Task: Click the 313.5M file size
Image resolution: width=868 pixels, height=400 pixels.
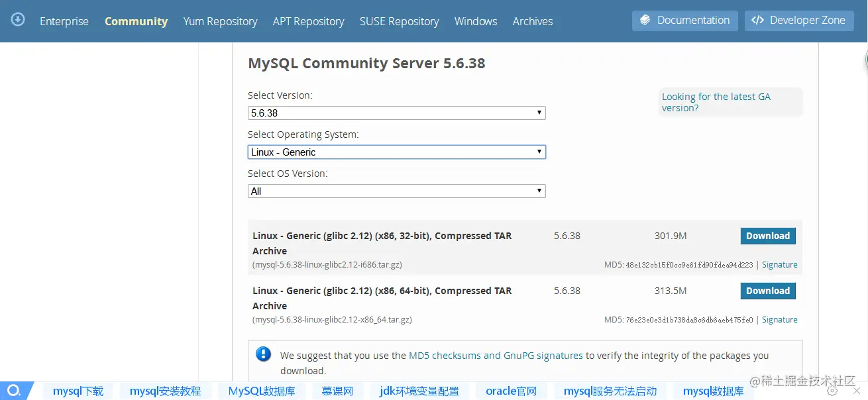Action: coord(671,291)
